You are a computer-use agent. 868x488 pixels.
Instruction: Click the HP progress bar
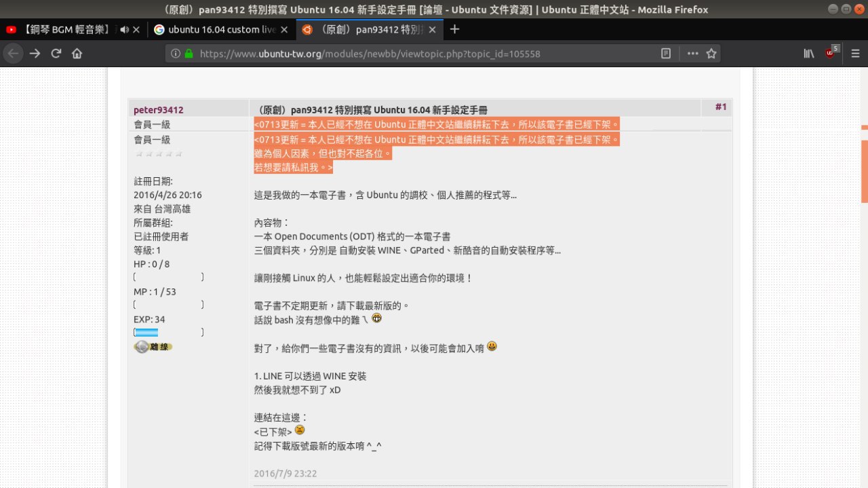pos(169,278)
